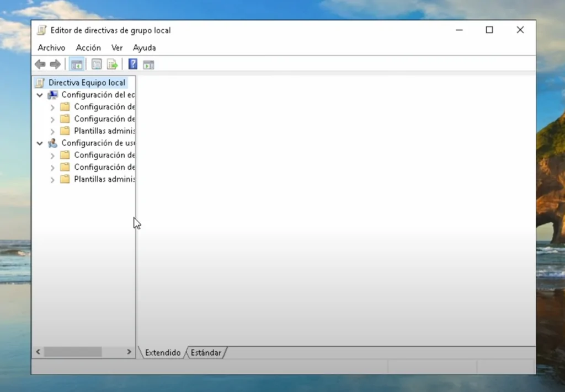Open the Ver menu

click(x=117, y=48)
